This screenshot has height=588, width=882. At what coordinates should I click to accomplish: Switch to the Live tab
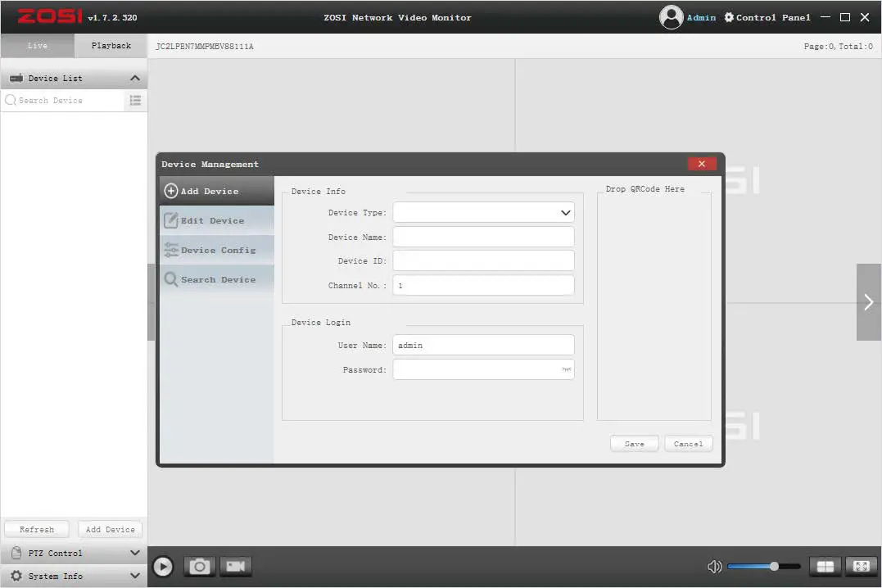(38, 46)
